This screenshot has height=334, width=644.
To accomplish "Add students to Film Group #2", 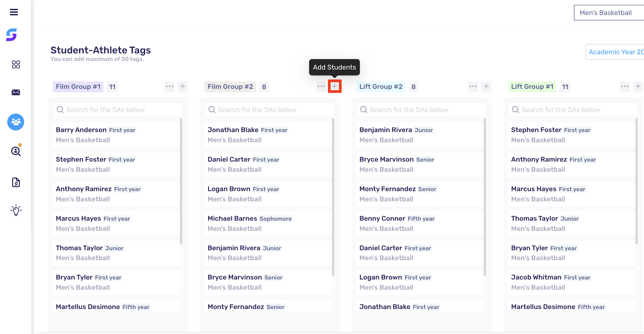I will 334,86.
